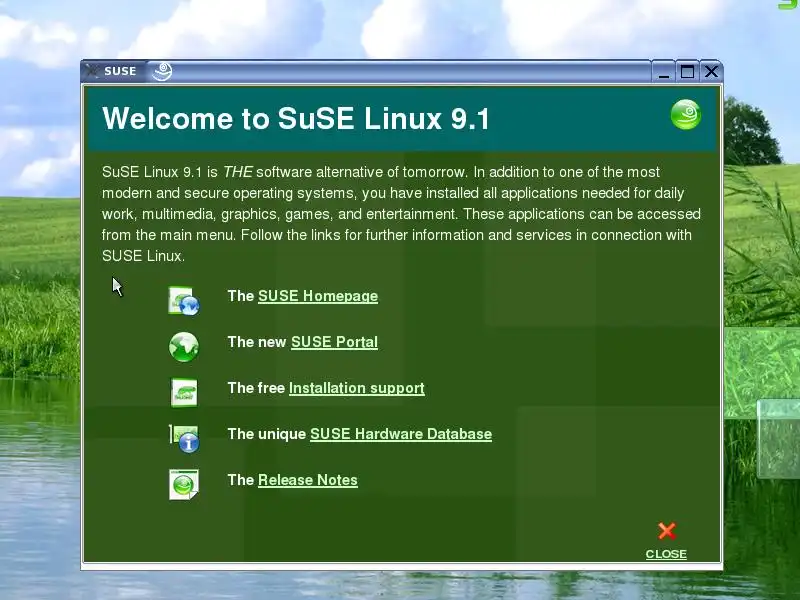Open the Release Notes link

click(308, 480)
